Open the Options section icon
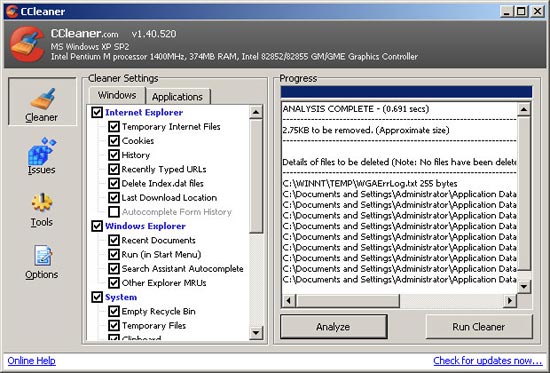 pos(42,255)
